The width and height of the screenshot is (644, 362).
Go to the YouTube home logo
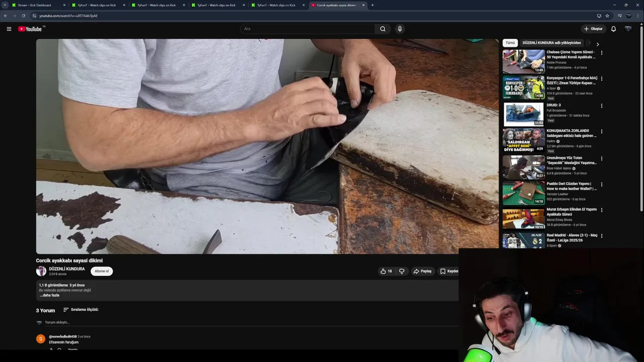point(30,29)
